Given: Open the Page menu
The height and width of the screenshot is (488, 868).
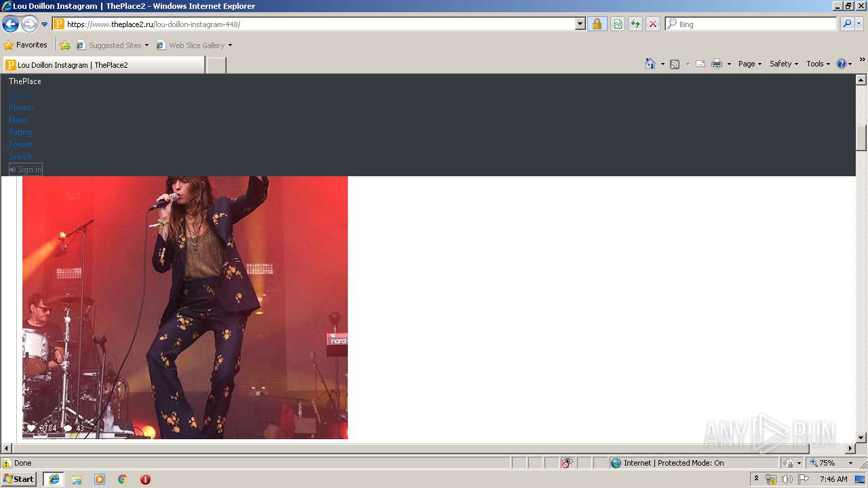Looking at the screenshot, I should 750,64.
